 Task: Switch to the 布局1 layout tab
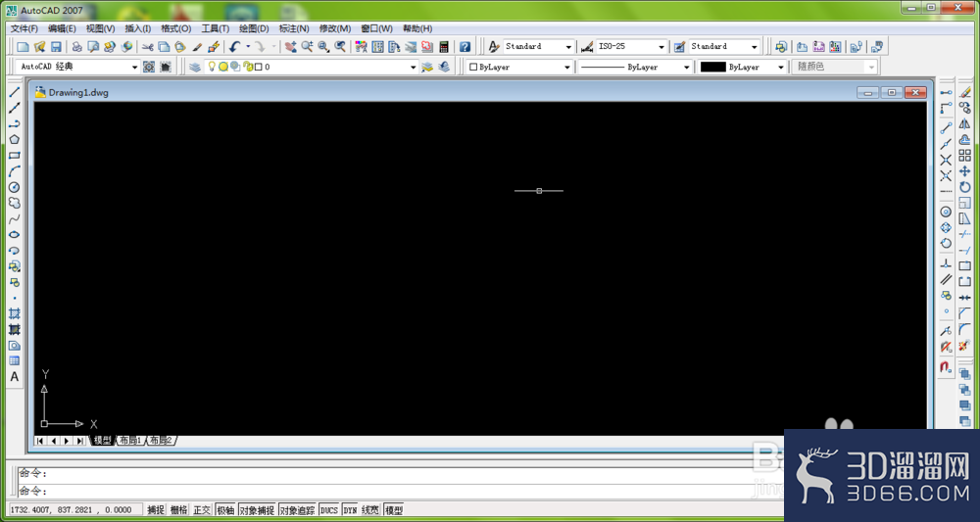point(130,441)
